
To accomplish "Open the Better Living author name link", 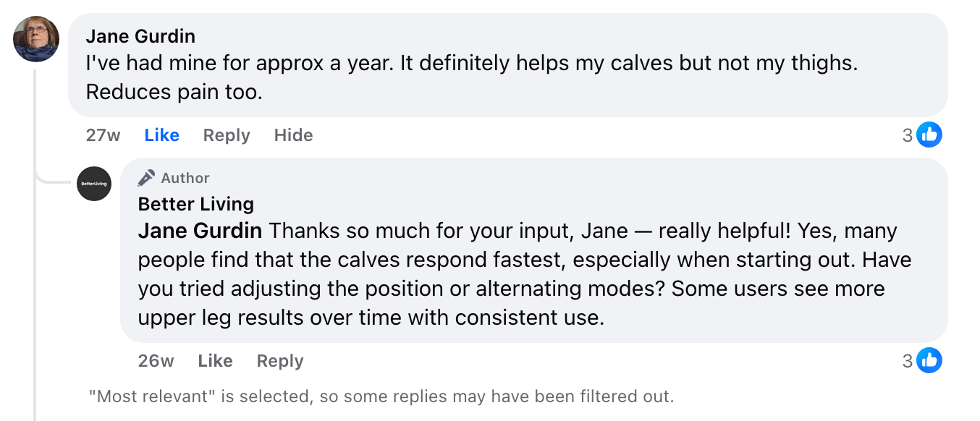I will [x=195, y=204].
